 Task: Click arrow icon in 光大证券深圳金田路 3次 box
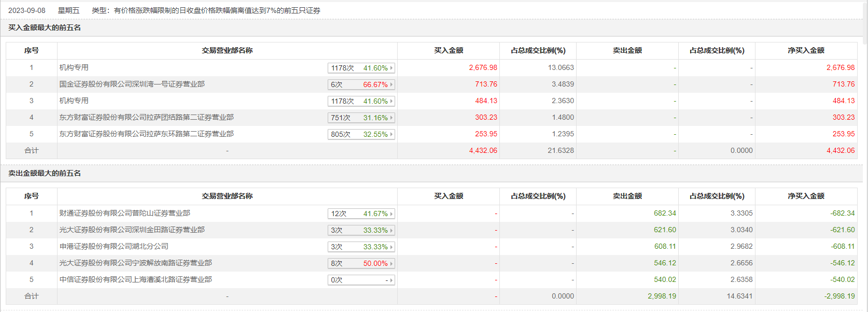coord(391,230)
